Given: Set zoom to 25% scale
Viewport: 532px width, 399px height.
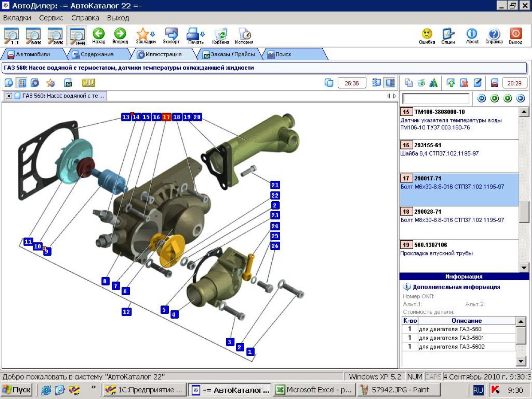Looking at the screenshot, I should coord(55,35).
